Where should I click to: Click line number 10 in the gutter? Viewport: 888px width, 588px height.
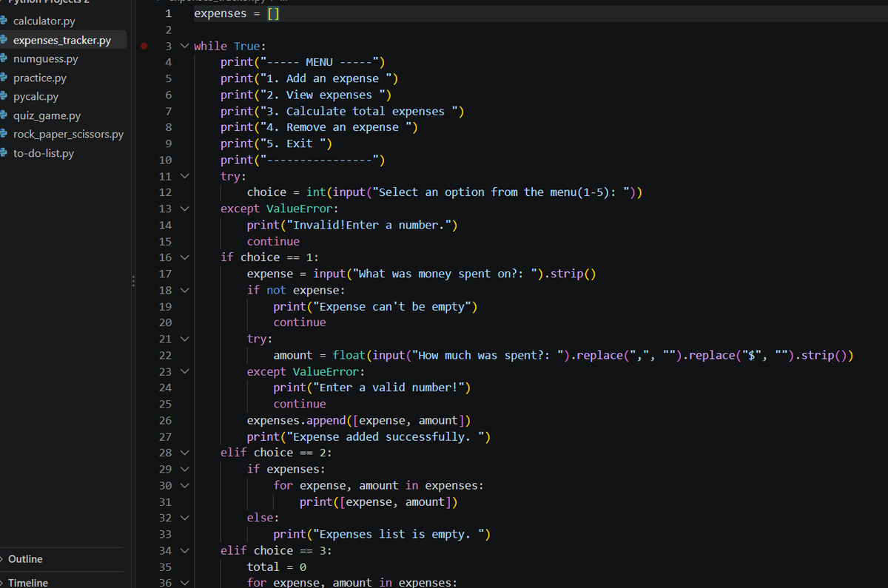[166, 160]
